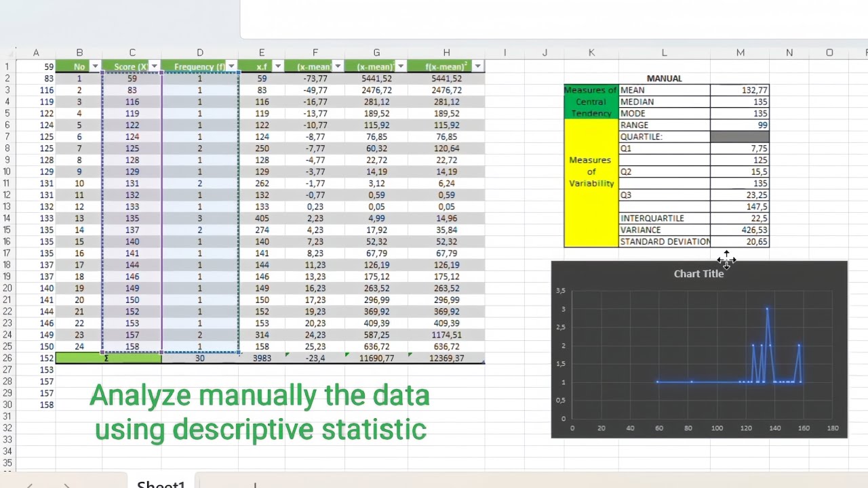Viewport: 868px width, 488px height.
Task: Select the Q2 label cell
Action: 664,171
